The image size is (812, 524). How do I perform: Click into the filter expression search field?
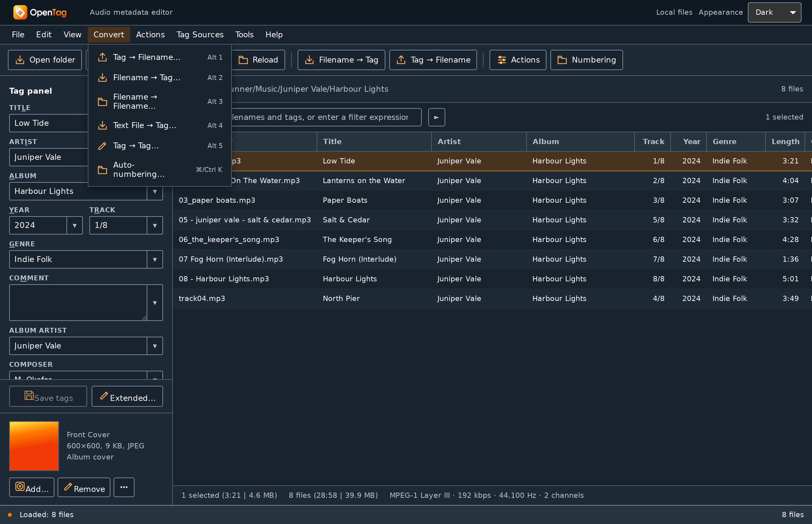point(326,117)
